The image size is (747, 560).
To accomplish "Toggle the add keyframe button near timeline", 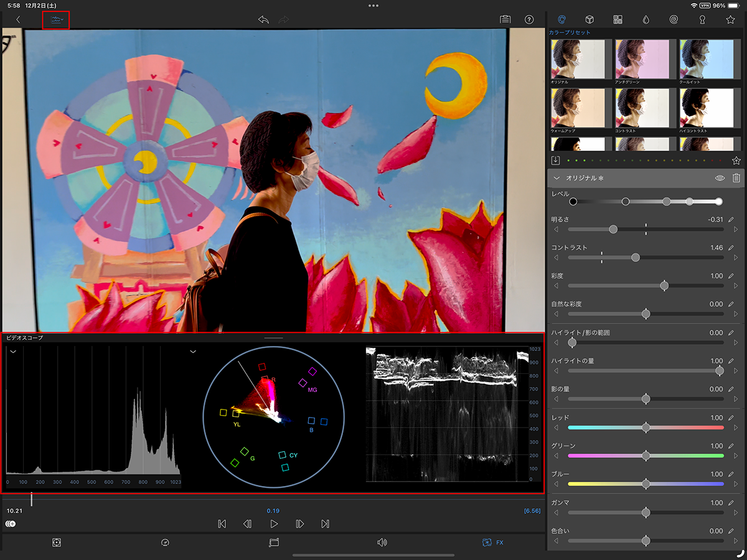I will click(x=11, y=524).
